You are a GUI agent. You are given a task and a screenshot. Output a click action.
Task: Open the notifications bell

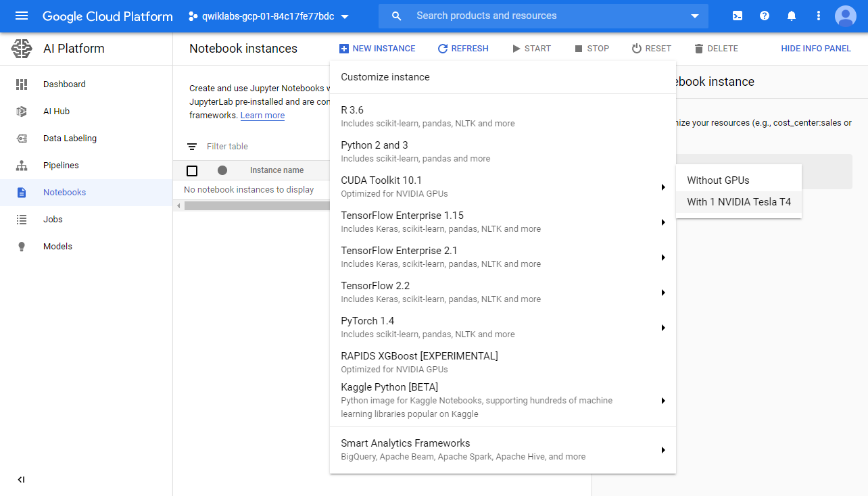click(792, 16)
